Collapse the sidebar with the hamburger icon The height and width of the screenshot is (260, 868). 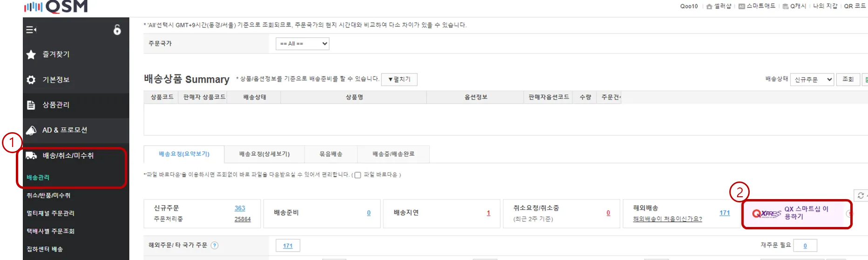tap(31, 30)
